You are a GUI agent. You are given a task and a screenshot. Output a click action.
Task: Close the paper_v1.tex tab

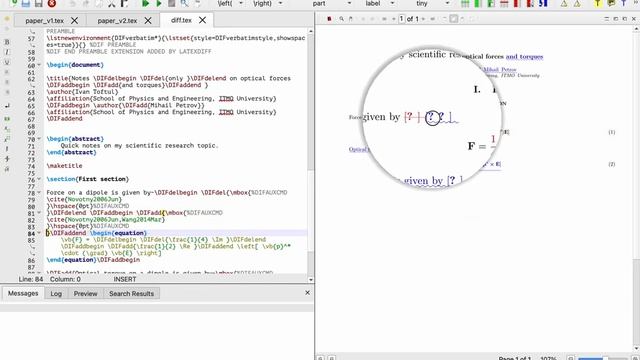click(x=74, y=20)
